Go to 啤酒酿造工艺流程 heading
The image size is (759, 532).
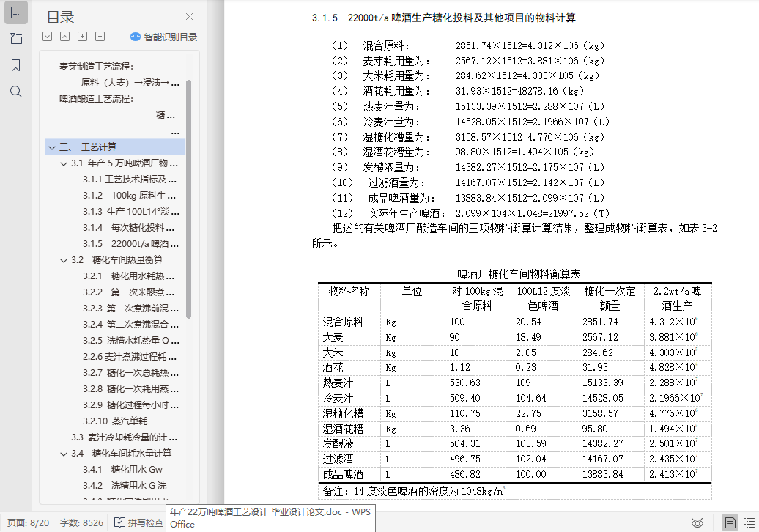point(96,99)
